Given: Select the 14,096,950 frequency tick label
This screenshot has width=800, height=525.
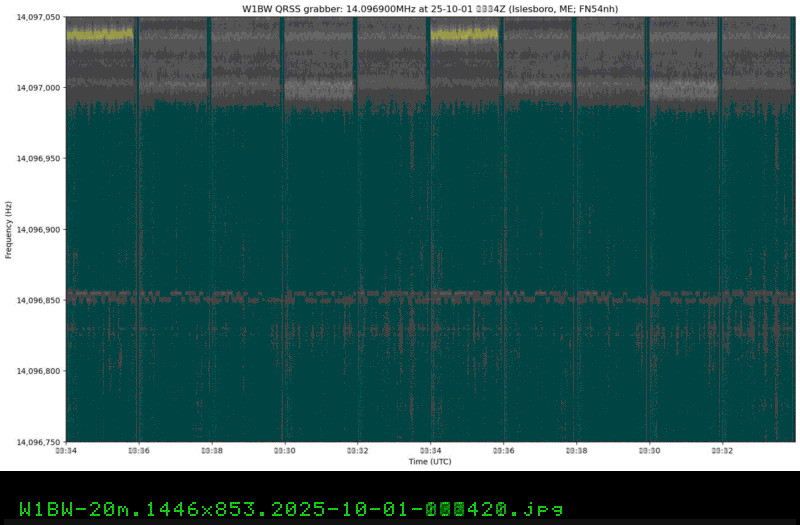Looking at the screenshot, I should [35, 159].
